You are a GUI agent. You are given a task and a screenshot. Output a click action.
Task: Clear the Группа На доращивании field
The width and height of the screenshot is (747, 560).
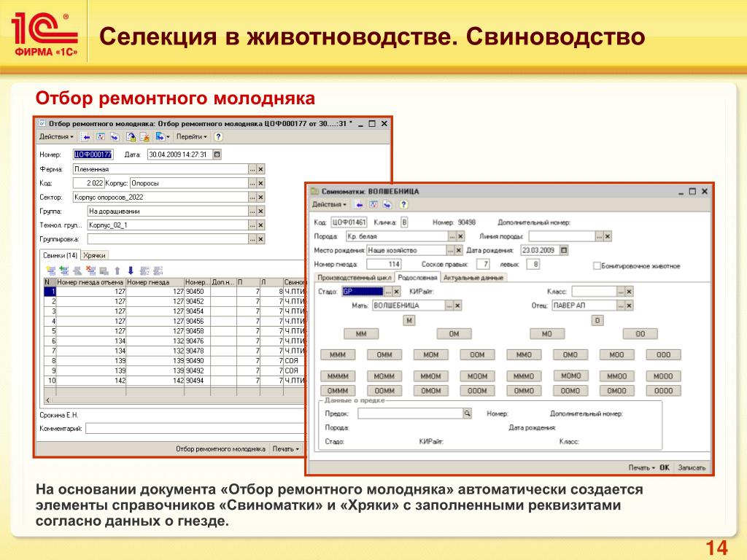tap(260, 211)
